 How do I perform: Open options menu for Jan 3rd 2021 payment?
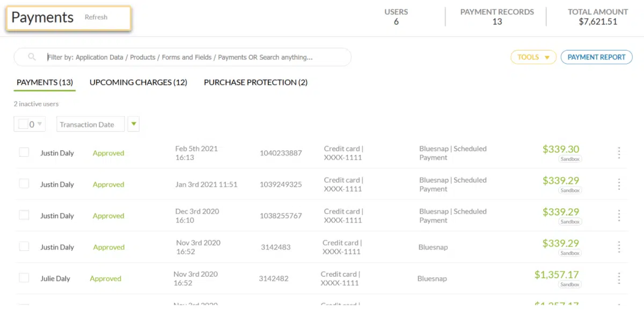point(619,184)
